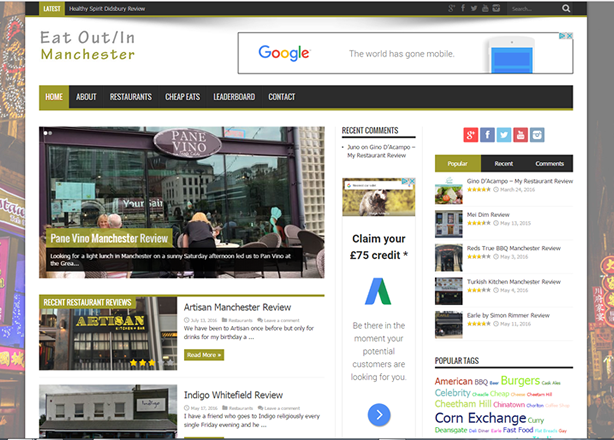
Task: Open the ABOUT menu item
Action: (x=86, y=97)
